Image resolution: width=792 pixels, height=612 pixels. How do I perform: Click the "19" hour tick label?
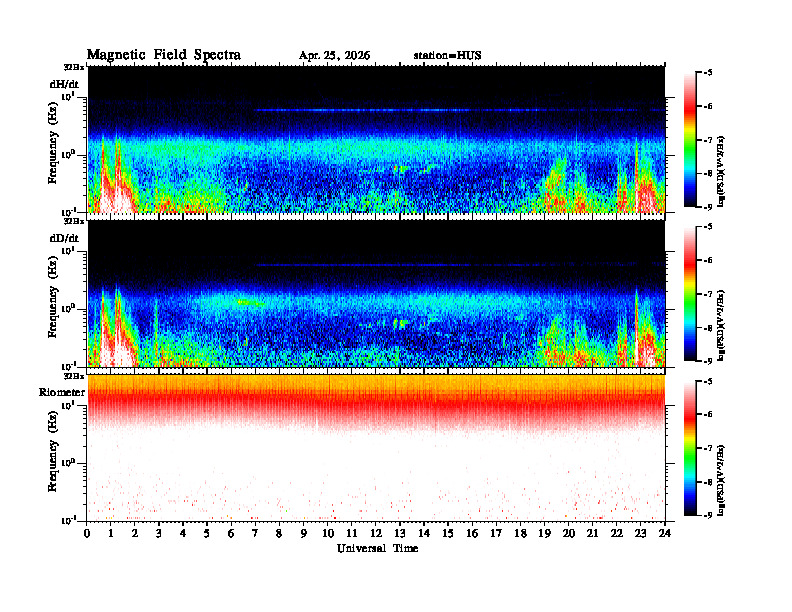point(544,533)
